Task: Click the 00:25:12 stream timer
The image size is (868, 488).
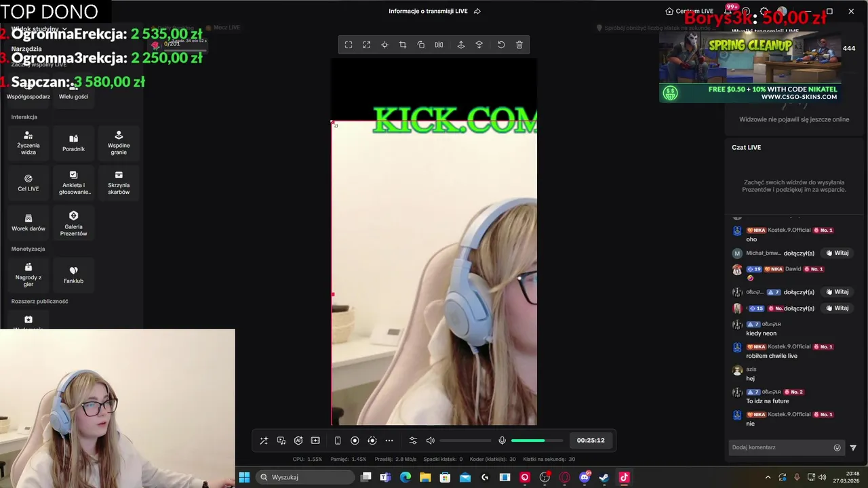Action: (591, 441)
